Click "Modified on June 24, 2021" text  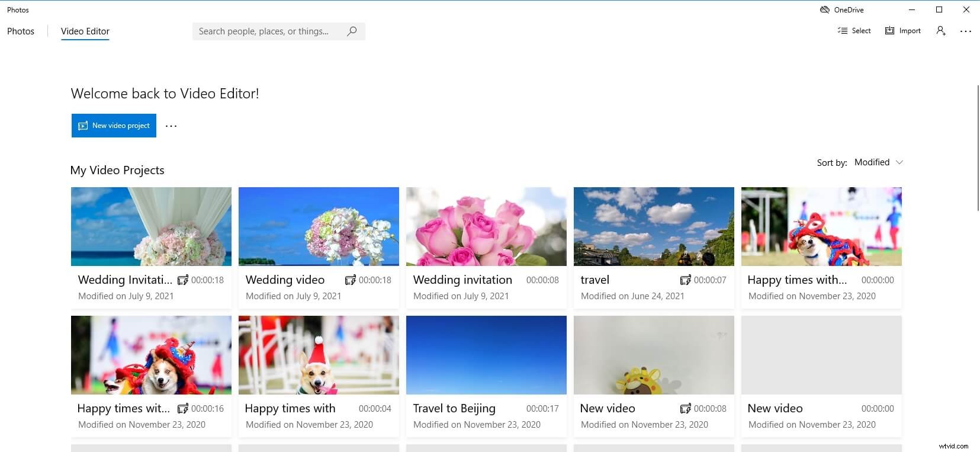[632, 296]
